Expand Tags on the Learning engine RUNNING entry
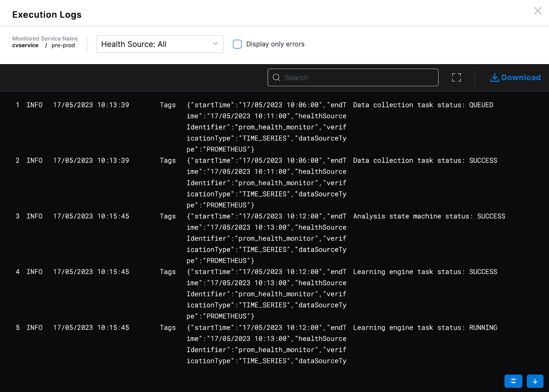Image resolution: width=549 pixels, height=392 pixels. [167, 328]
